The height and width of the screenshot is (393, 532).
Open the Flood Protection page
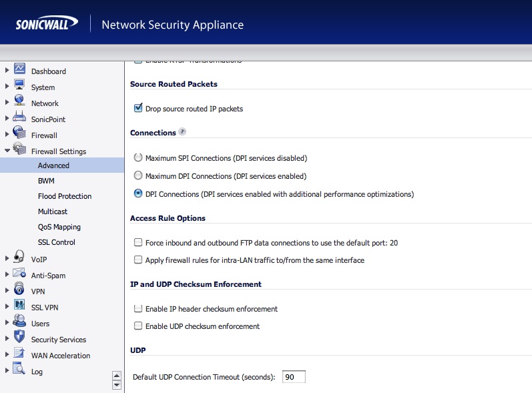(65, 196)
